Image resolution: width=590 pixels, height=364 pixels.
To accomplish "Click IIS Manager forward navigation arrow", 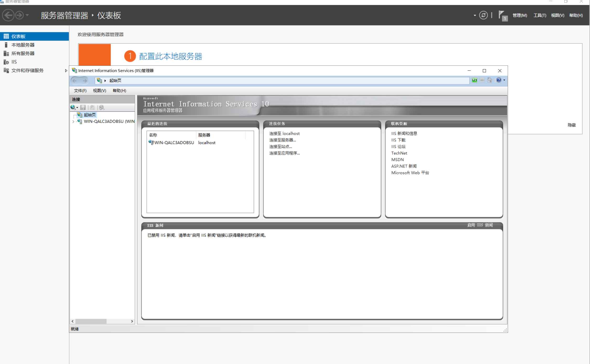I will point(85,81).
